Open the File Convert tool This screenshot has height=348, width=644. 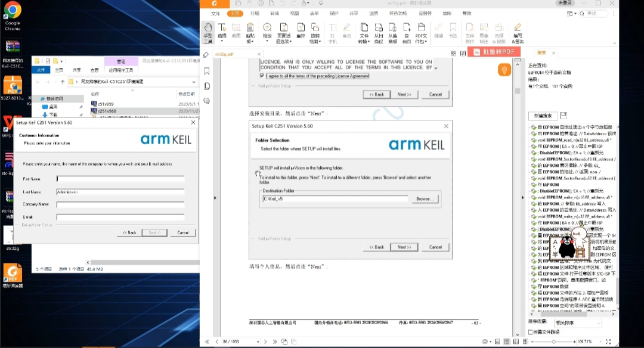(x=364, y=32)
